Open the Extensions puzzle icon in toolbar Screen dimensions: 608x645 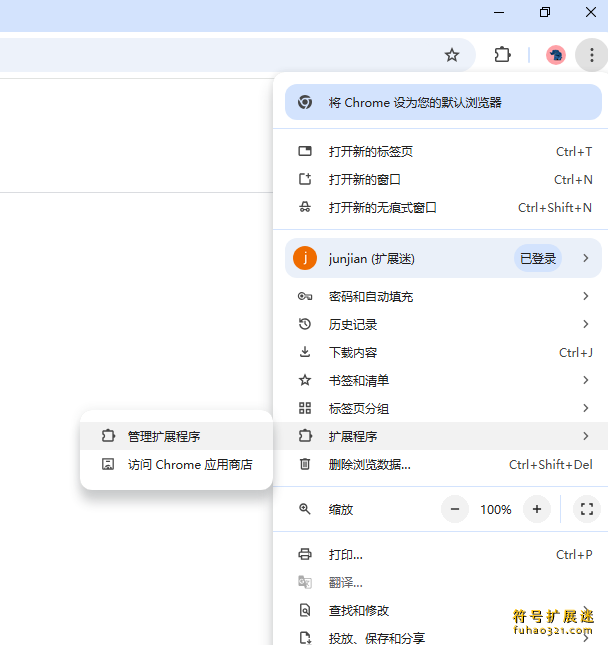[502, 55]
